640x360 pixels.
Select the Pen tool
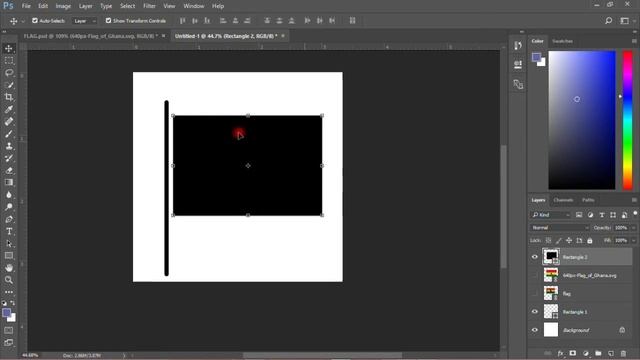(x=9, y=219)
